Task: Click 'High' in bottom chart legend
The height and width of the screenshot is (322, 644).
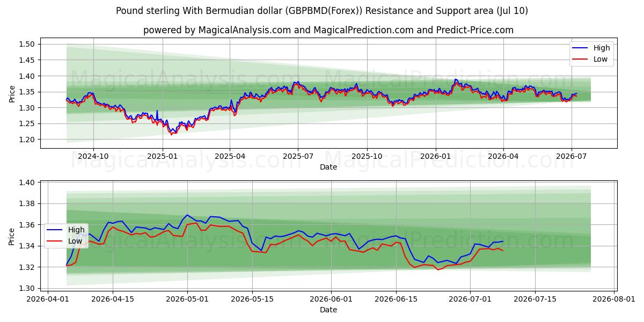Action: [x=77, y=230]
